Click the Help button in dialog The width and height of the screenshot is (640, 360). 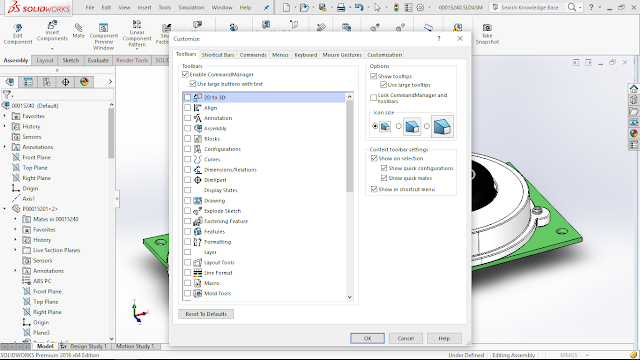[444, 338]
